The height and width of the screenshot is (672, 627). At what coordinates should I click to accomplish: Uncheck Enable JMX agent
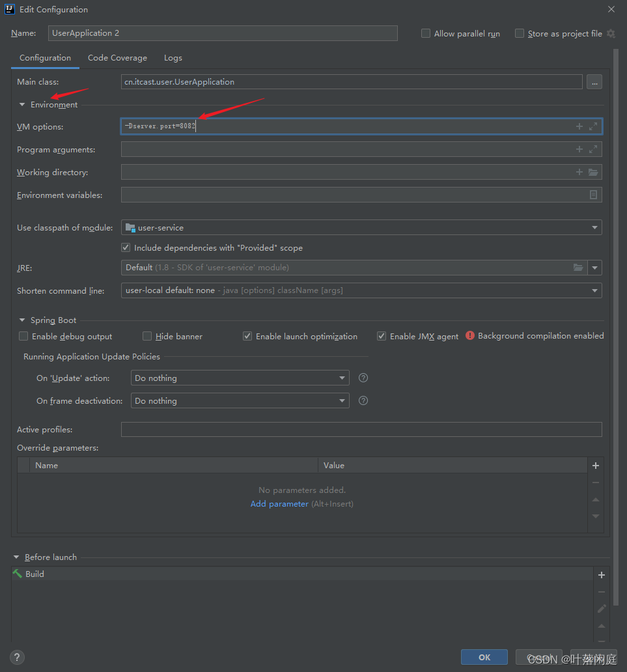[382, 337]
